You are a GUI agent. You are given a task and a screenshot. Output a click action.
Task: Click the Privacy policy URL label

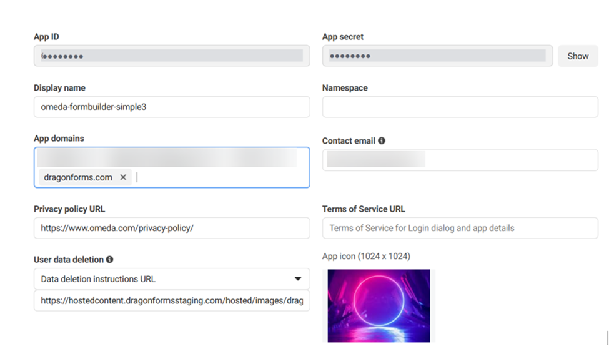pyautogui.click(x=69, y=209)
